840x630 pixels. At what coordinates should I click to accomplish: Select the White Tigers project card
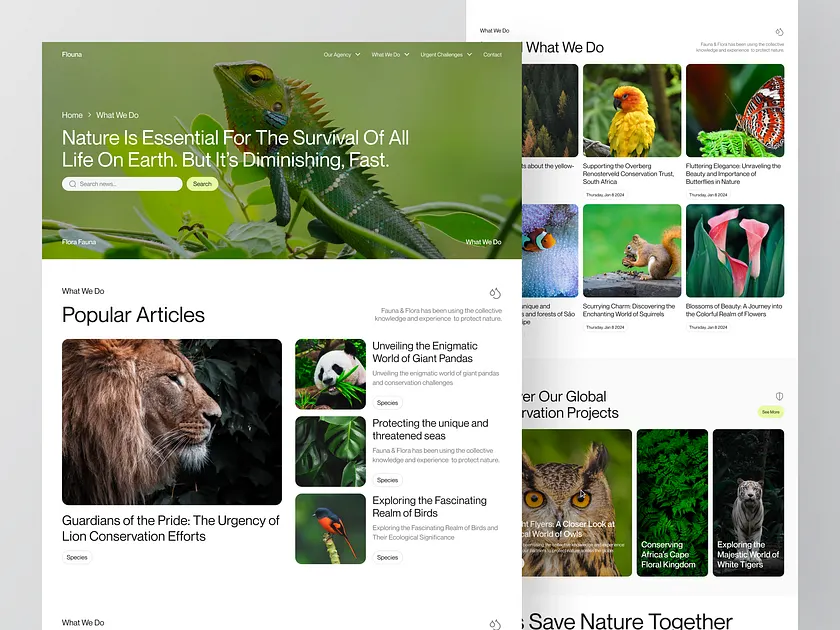tap(748, 502)
